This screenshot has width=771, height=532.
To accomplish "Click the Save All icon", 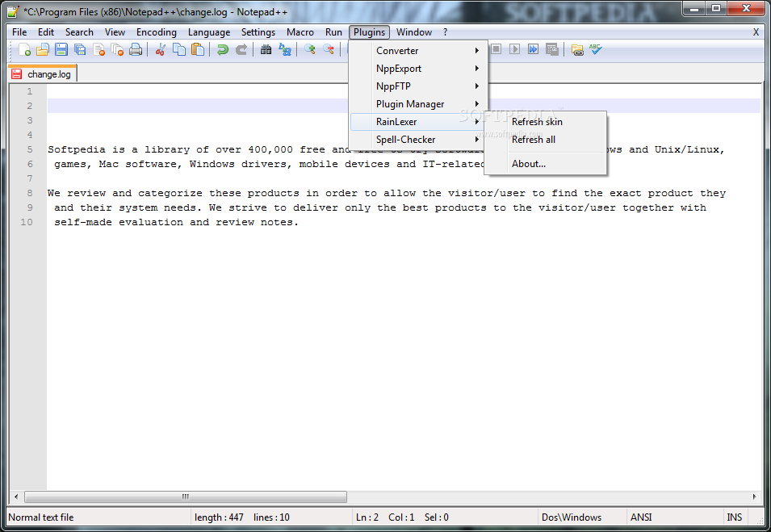I will click(x=80, y=50).
